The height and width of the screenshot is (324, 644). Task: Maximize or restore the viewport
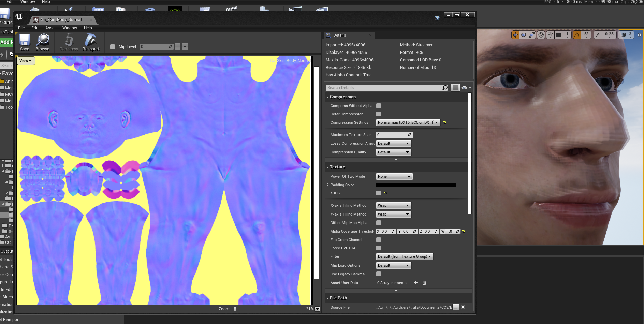point(640,35)
